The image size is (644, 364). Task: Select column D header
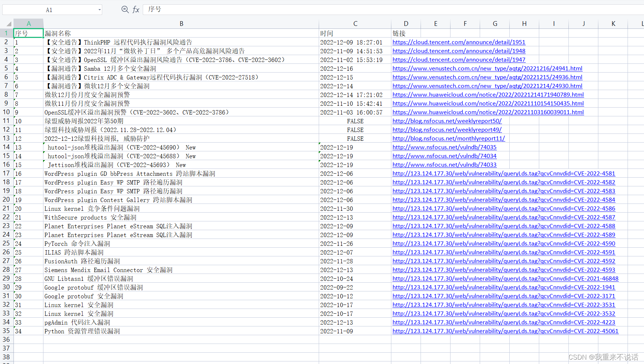coord(406,23)
